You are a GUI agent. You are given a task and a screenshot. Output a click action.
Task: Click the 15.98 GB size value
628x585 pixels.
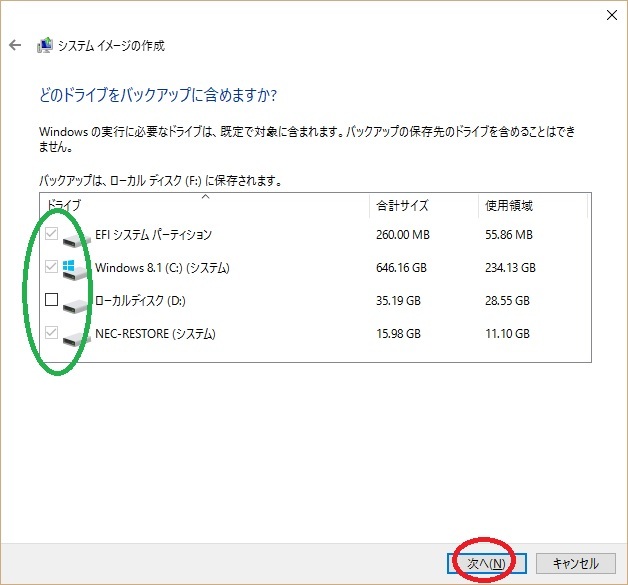tap(398, 334)
